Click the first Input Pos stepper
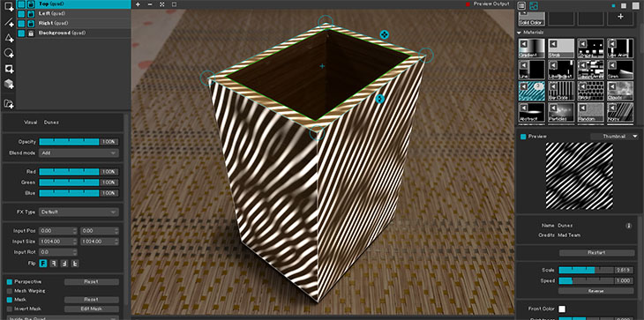The image size is (644, 320). [x=74, y=231]
